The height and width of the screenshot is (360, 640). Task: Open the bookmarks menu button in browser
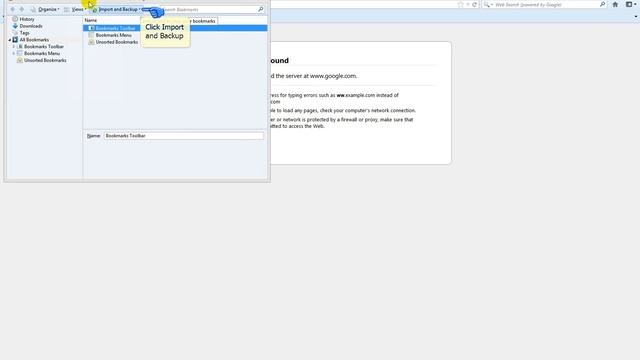tap(630, 4)
